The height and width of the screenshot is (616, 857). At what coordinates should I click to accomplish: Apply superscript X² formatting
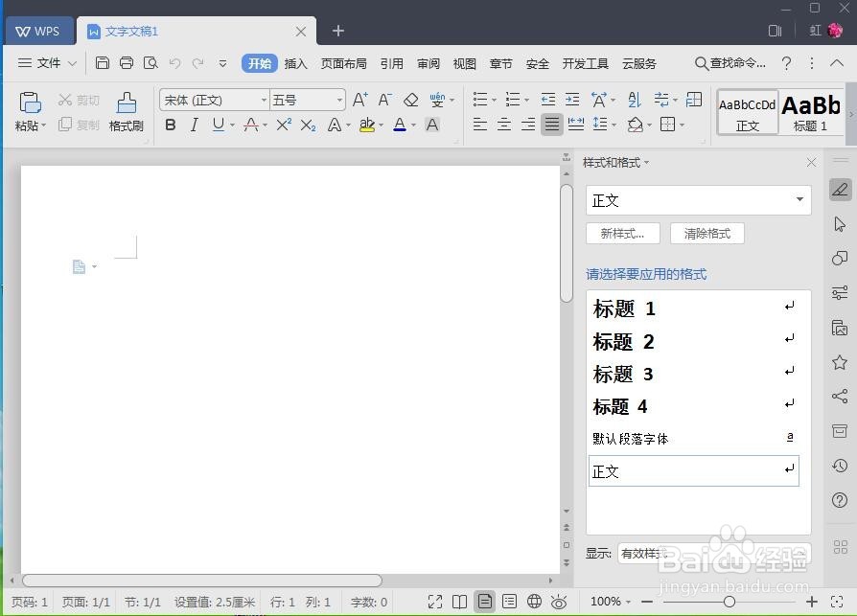(x=284, y=125)
